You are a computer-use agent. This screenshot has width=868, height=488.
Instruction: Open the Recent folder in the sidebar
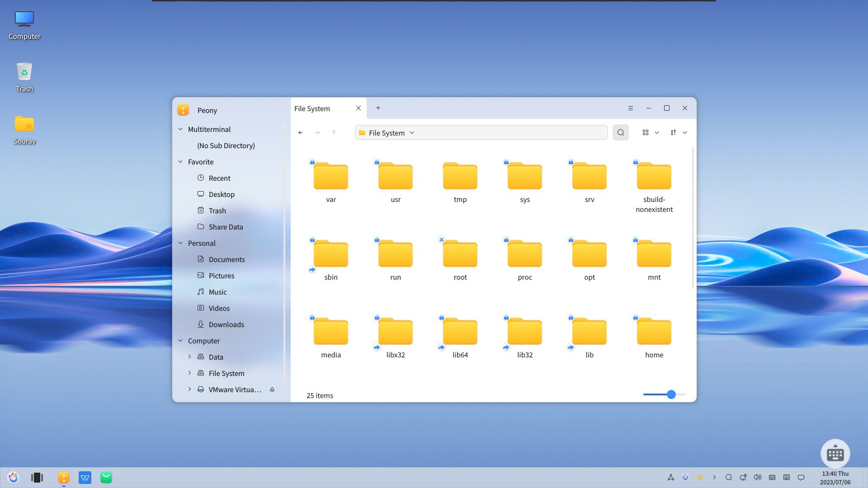(x=219, y=178)
